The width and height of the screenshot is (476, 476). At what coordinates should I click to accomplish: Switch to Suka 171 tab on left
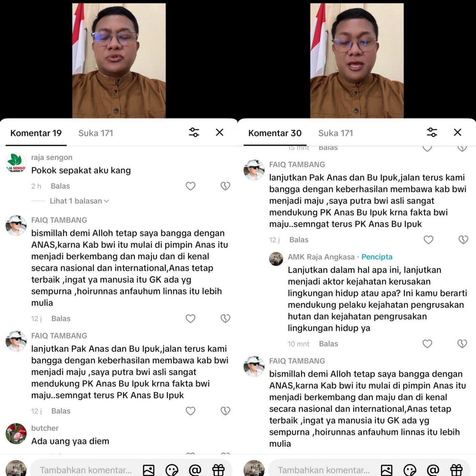96,133
